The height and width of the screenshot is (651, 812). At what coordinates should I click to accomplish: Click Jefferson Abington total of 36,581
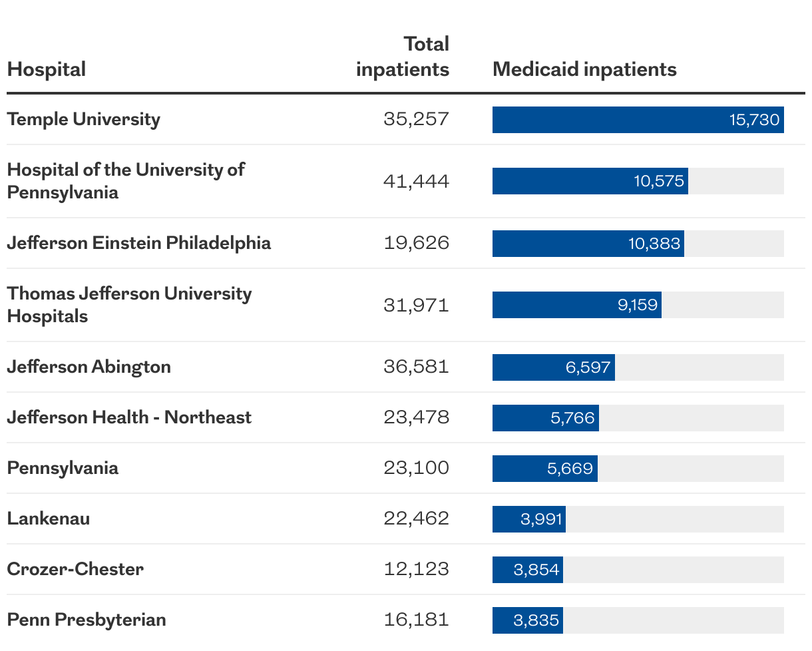pyautogui.click(x=417, y=367)
